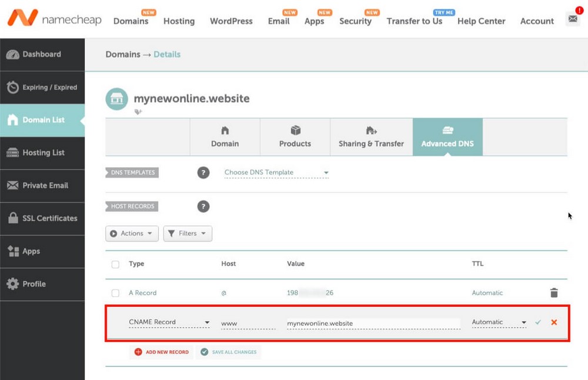Screen dimensions: 588x380
Task: Click the DNS TEMPLATES section tag
Action: coord(132,172)
